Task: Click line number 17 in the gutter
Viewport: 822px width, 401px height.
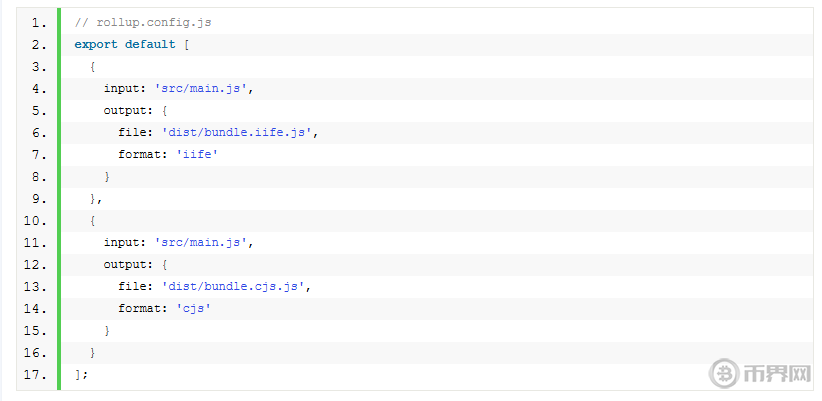Action: 34,374
